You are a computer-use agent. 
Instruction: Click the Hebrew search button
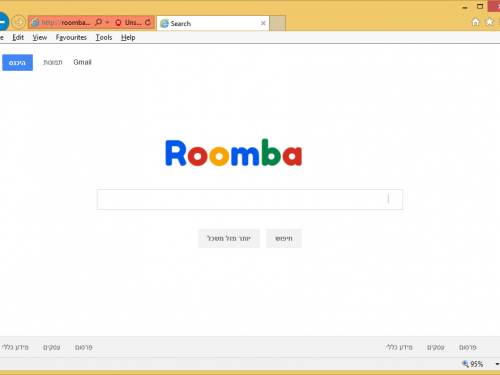click(284, 238)
